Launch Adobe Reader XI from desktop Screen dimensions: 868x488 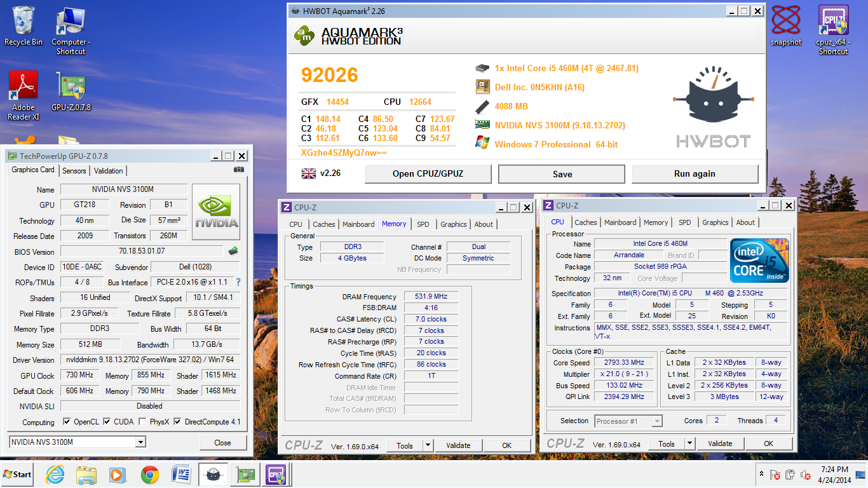(24, 95)
